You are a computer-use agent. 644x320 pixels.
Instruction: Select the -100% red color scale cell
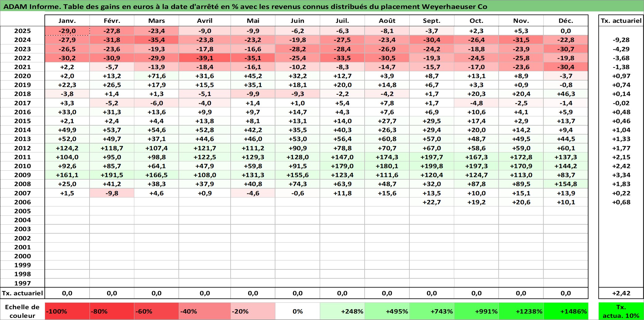point(67,311)
